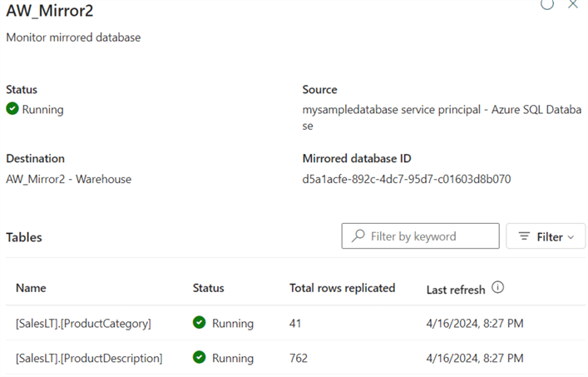The height and width of the screenshot is (377, 588).
Task: Click the lines icon on the Filter button
Action: coord(524,236)
